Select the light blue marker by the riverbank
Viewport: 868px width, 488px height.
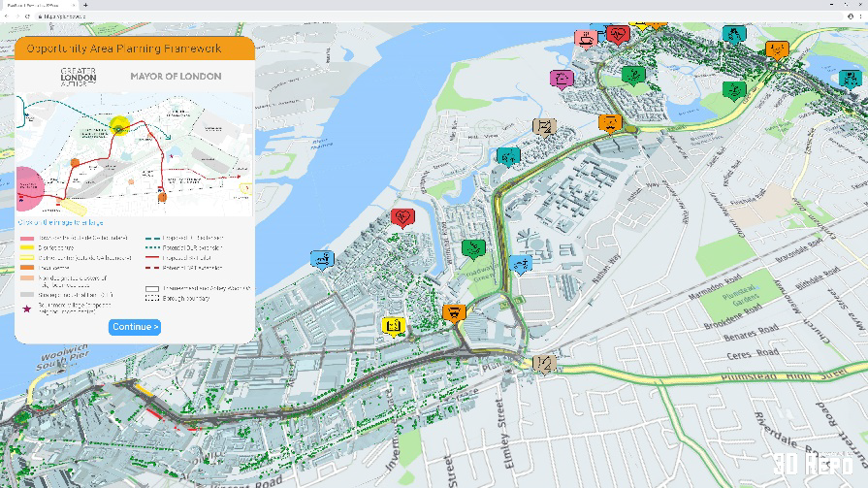(322, 258)
